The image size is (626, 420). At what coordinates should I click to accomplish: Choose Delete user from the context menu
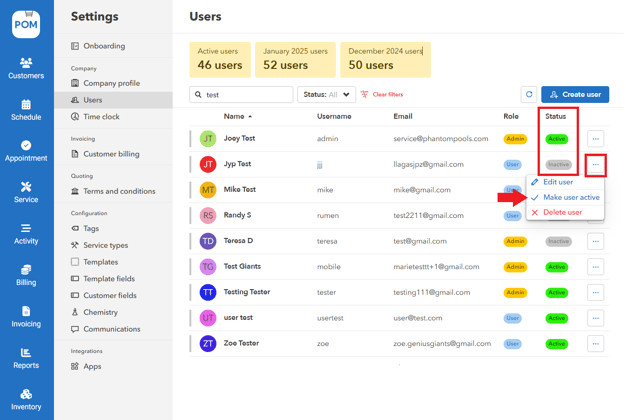562,212
